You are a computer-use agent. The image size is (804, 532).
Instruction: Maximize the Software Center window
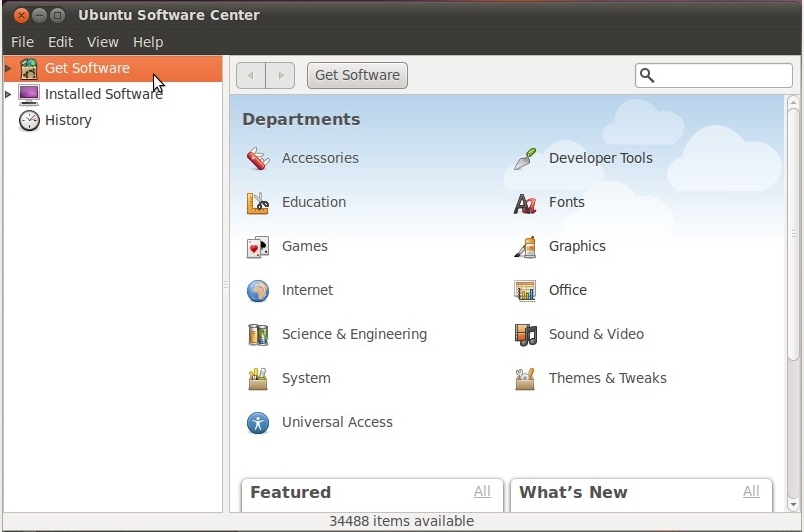click(x=57, y=15)
